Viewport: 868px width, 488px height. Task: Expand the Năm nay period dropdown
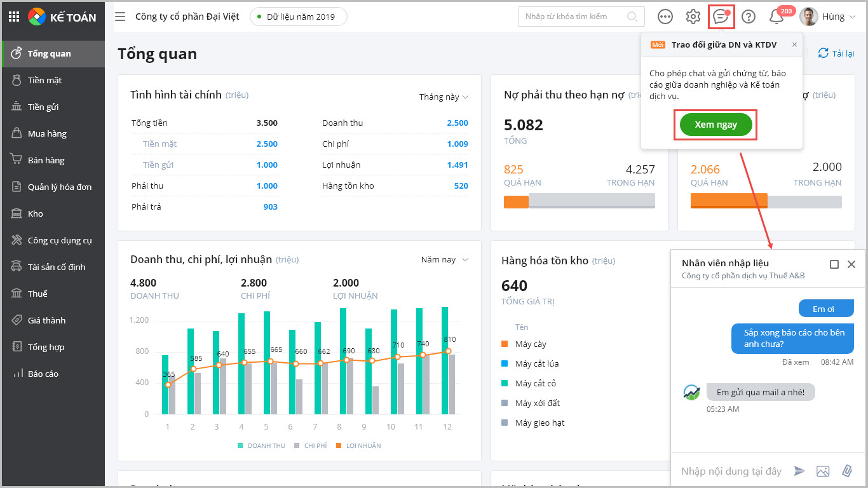[x=444, y=260]
